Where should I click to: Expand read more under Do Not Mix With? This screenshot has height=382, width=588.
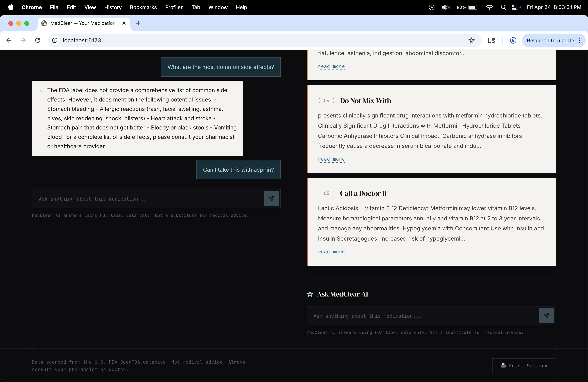(331, 159)
